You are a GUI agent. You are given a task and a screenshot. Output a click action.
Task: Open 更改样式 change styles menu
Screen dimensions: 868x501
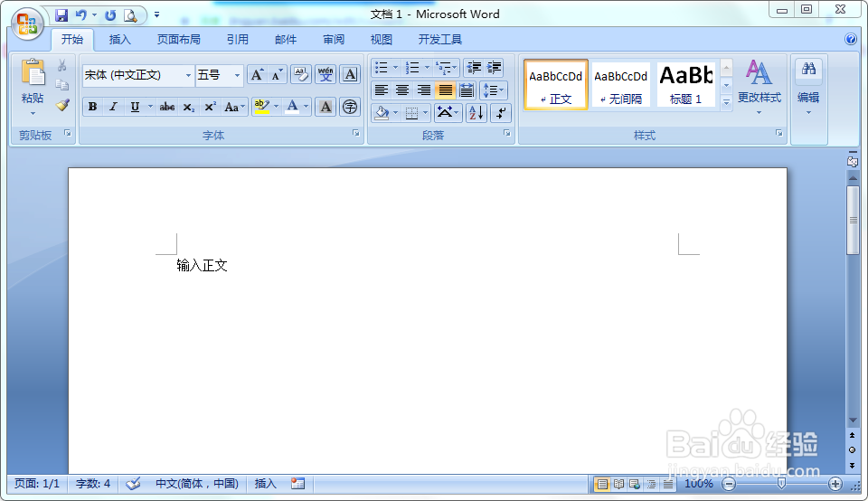tap(759, 86)
